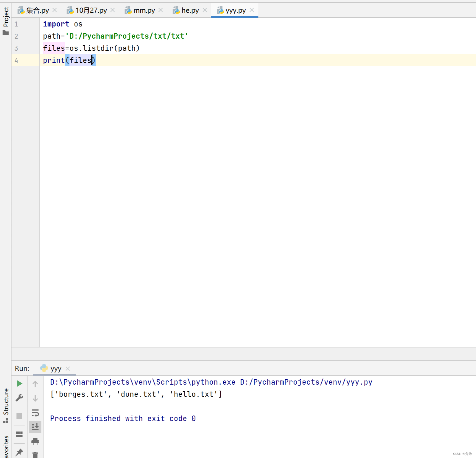Image resolution: width=476 pixels, height=458 pixels.
Task: Click the down arrow stack trace icon
Action: [x=35, y=398]
